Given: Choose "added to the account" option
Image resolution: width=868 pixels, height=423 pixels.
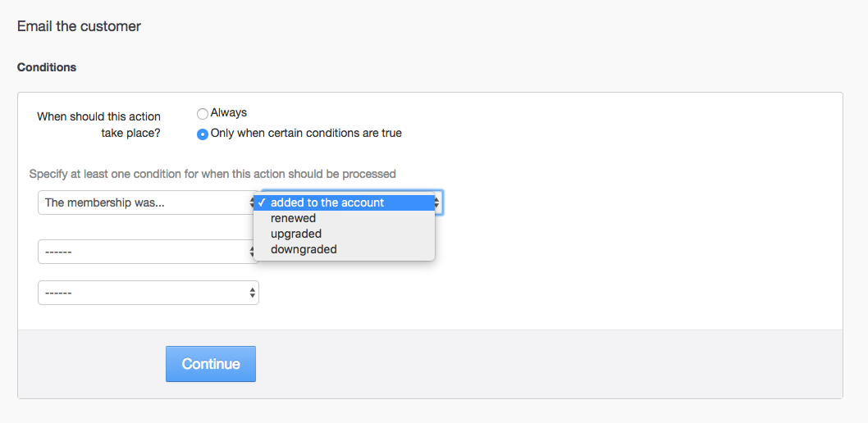Looking at the screenshot, I should [x=327, y=202].
